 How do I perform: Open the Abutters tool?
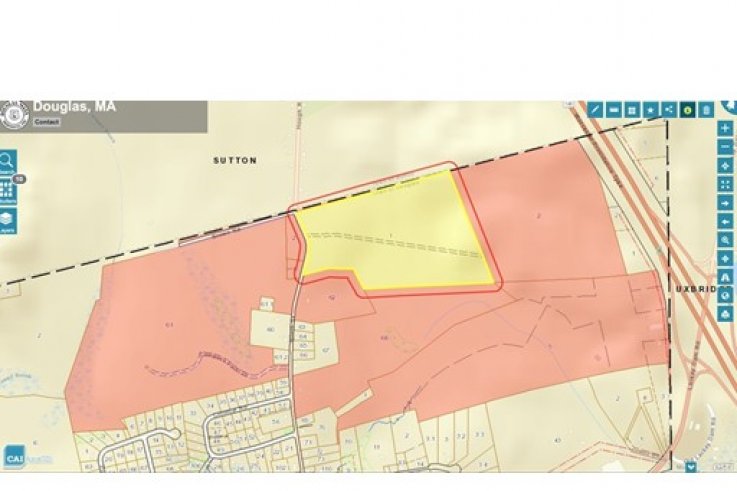[7, 190]
